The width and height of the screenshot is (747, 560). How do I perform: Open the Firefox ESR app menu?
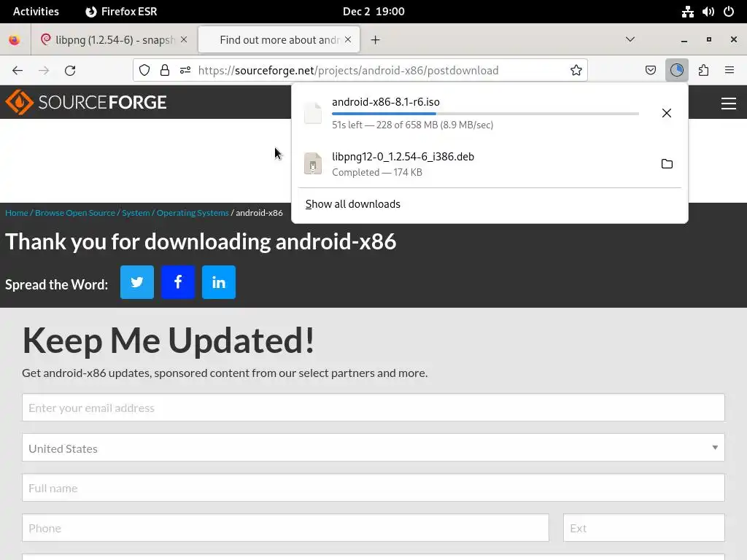tap(121, 12)
